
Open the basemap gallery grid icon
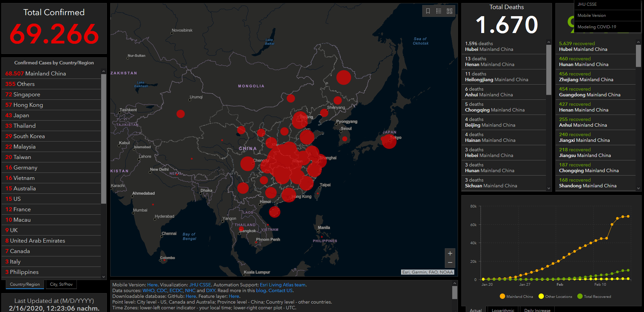(x=449, y=11)
